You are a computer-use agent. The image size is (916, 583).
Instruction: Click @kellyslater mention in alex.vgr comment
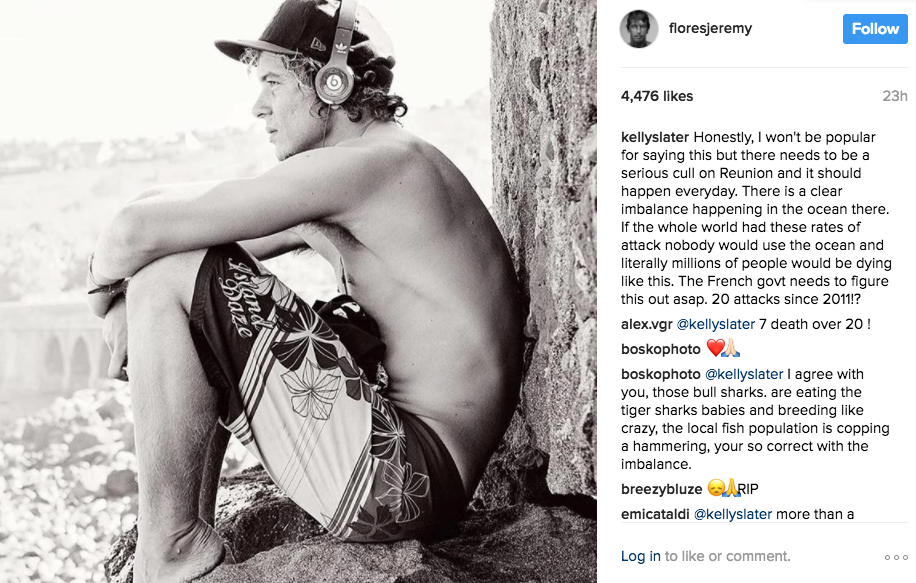click(x=716, y=324)
